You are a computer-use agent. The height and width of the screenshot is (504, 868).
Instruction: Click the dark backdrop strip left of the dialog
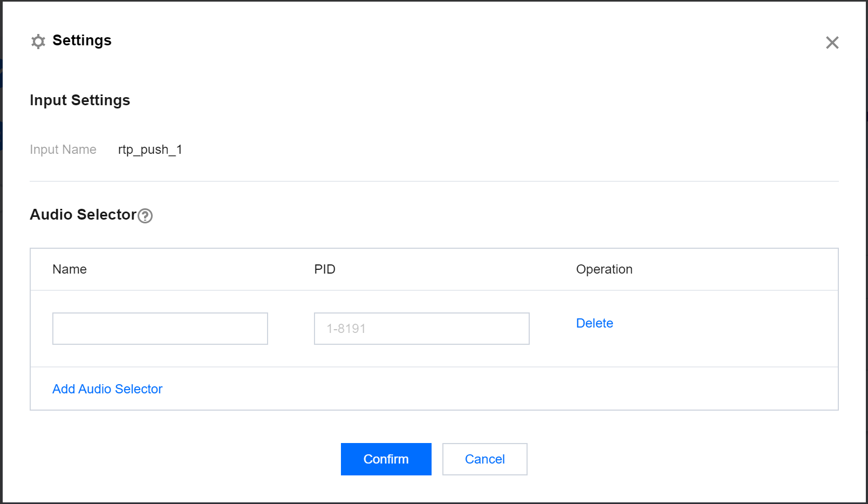pos(1,270)
